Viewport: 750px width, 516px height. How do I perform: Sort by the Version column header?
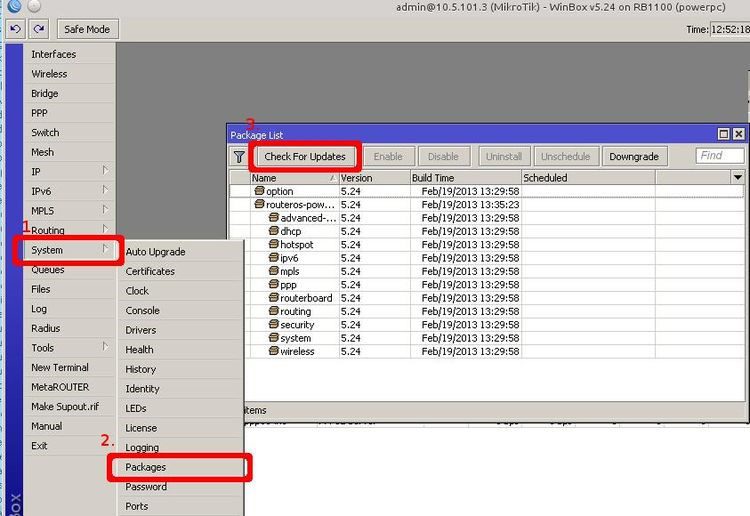click(373, 178)
